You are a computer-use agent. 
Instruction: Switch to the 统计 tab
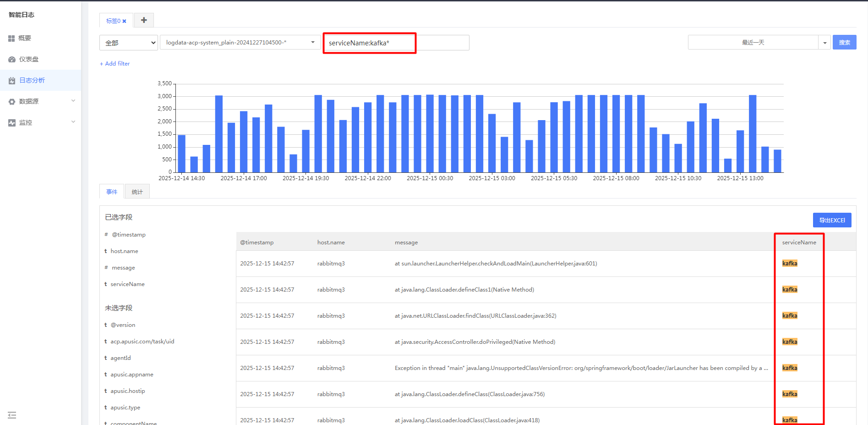(137, 192)
